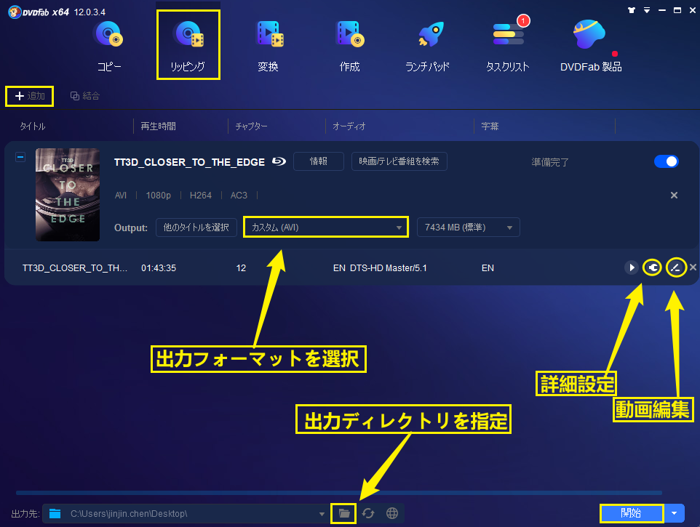Click the 情報 info button
700x527 pixels.
318,161
